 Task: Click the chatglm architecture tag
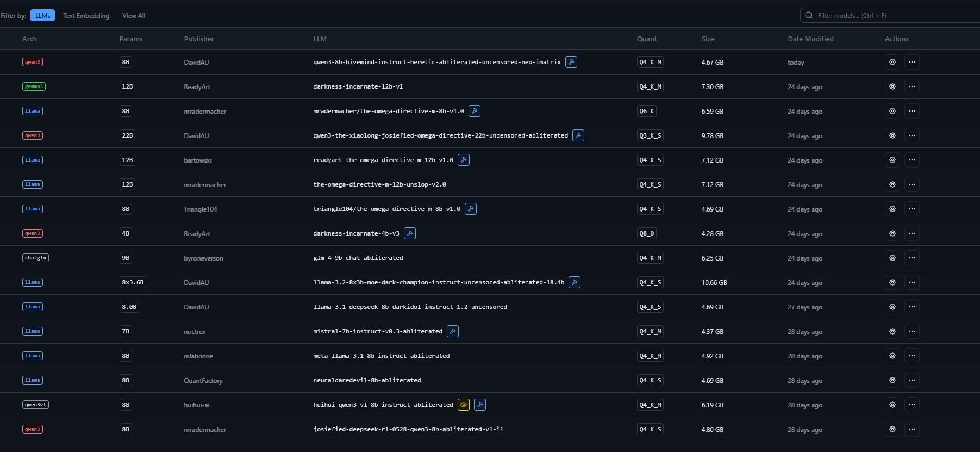tap(35, 258)
